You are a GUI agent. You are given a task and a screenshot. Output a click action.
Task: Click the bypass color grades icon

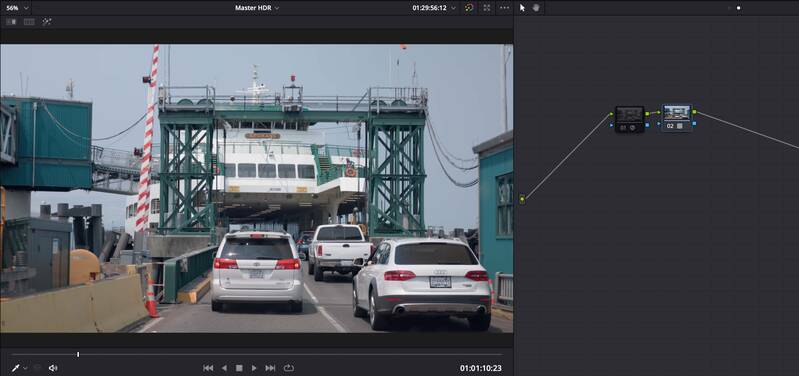pos(469,8)
